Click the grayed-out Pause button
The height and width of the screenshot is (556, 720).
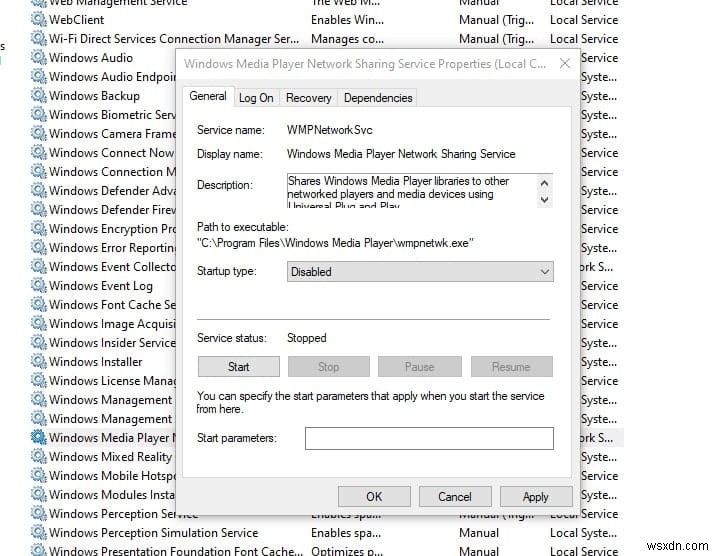(x=420, y=367)
